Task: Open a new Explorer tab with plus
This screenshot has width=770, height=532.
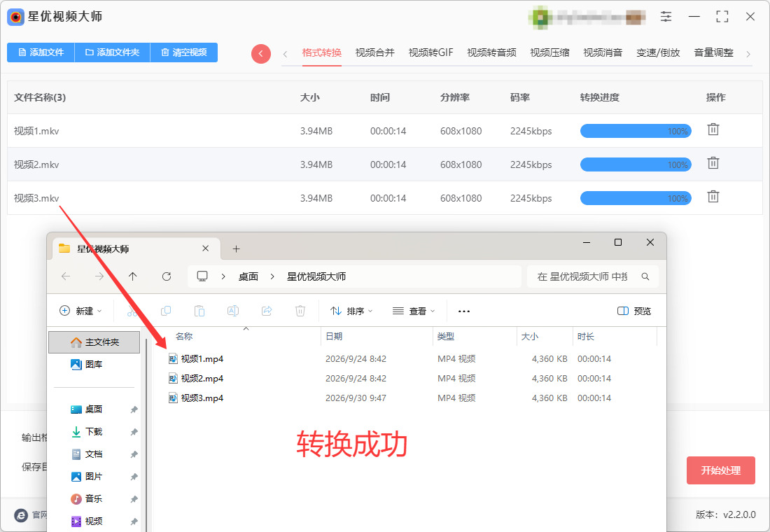Action: point(236,249)
